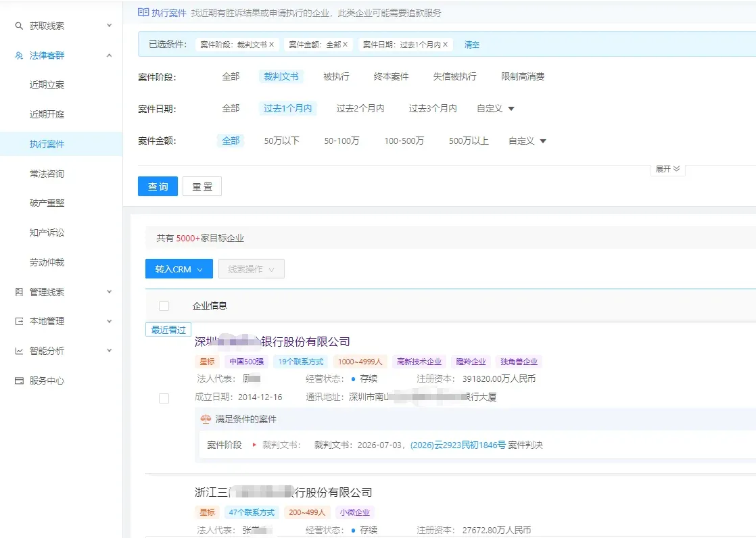Expand the 获取线索 menu chevron
Screen dimensions: 756x538
coord(110,26)
